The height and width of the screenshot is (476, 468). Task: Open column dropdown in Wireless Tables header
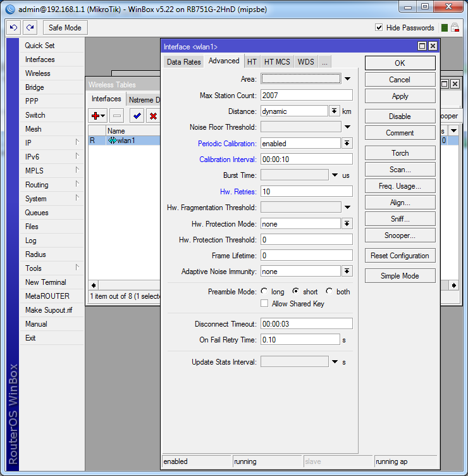[453, 131]
